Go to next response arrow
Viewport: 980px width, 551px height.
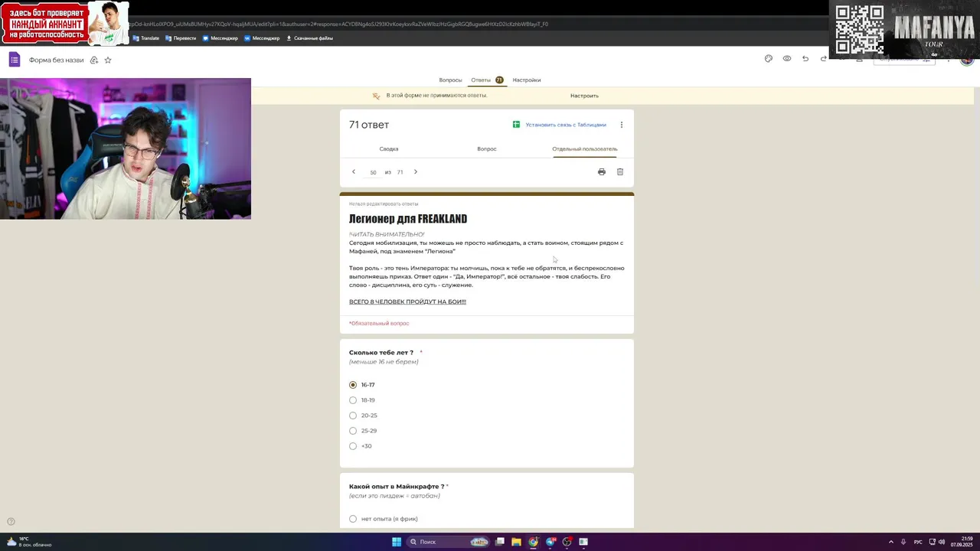click(x=416, y=172)
